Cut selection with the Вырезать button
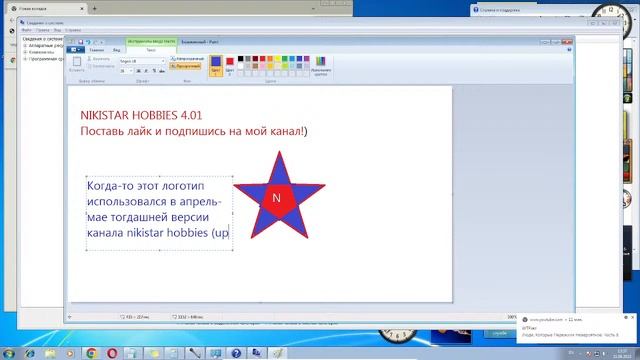The height and width of the screenshot is (360, 640). pyautogui.click(x=99, y=59)
